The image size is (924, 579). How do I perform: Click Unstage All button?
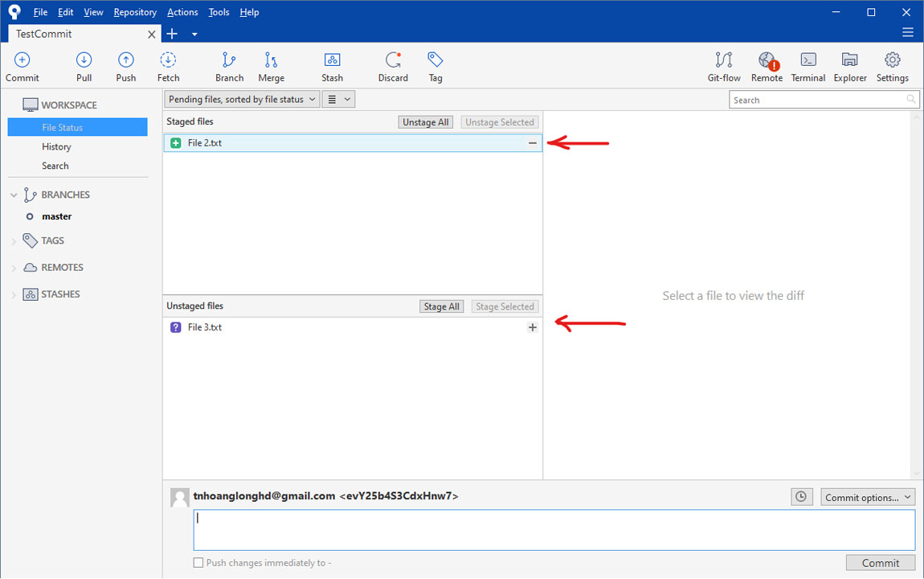[426, 122]
